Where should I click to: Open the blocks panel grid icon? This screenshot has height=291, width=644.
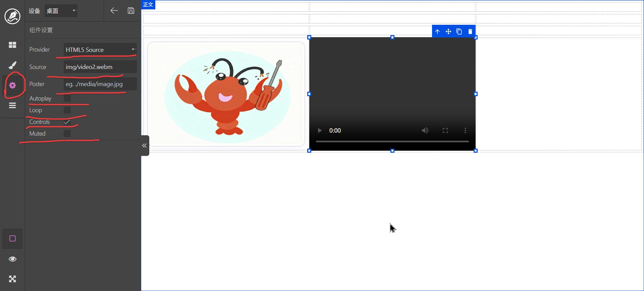tap(12, 45)
